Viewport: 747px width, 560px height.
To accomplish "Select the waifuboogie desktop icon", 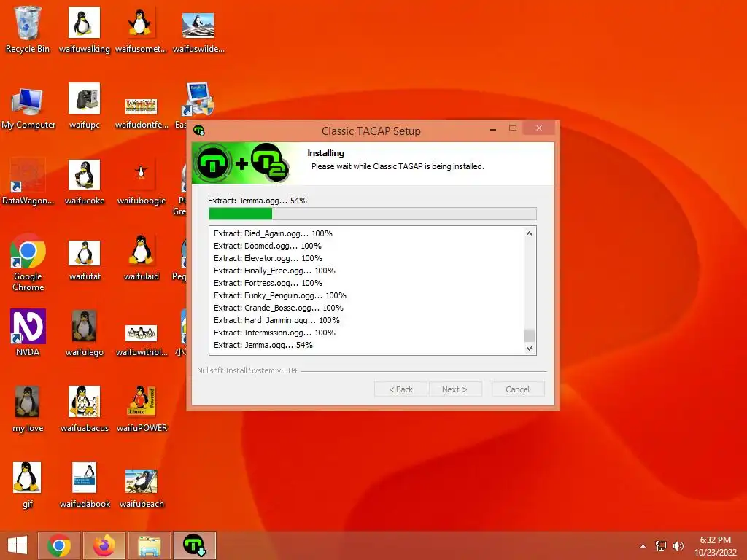I will [141, 182].
